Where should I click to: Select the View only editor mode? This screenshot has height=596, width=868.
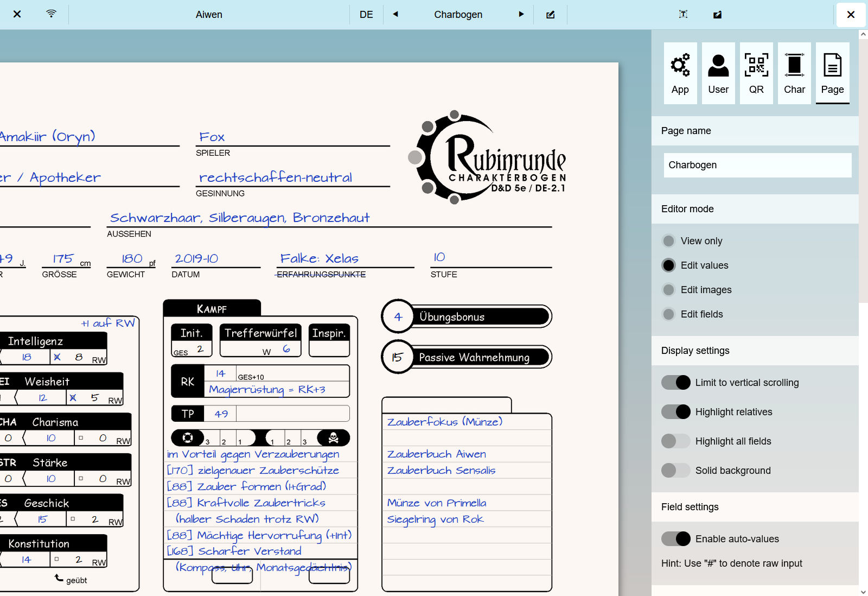tap(669, 241)
